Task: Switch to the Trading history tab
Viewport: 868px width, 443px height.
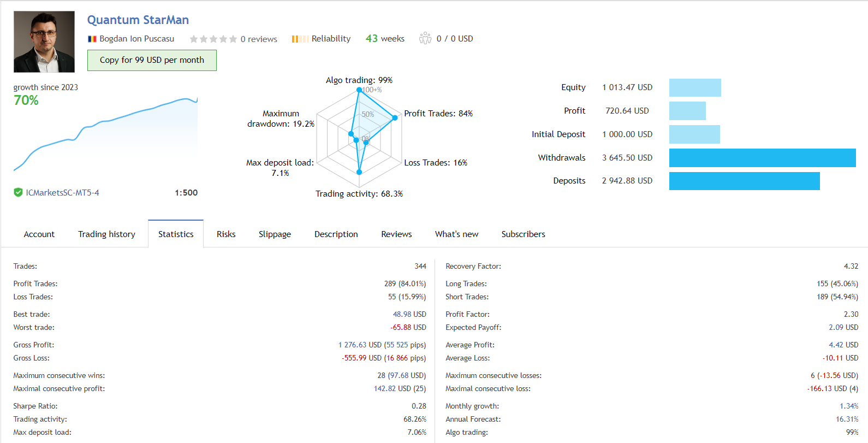Action: 106,234
